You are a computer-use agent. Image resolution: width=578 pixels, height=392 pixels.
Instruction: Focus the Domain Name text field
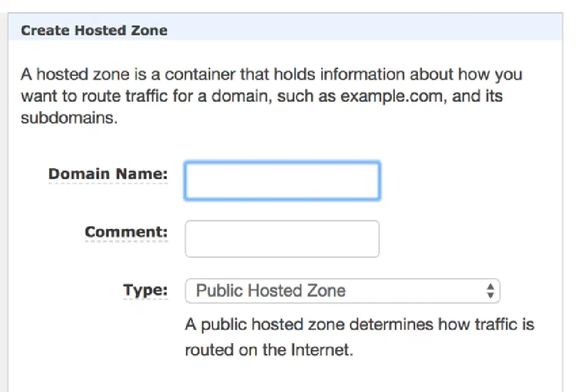click(282, 181)
